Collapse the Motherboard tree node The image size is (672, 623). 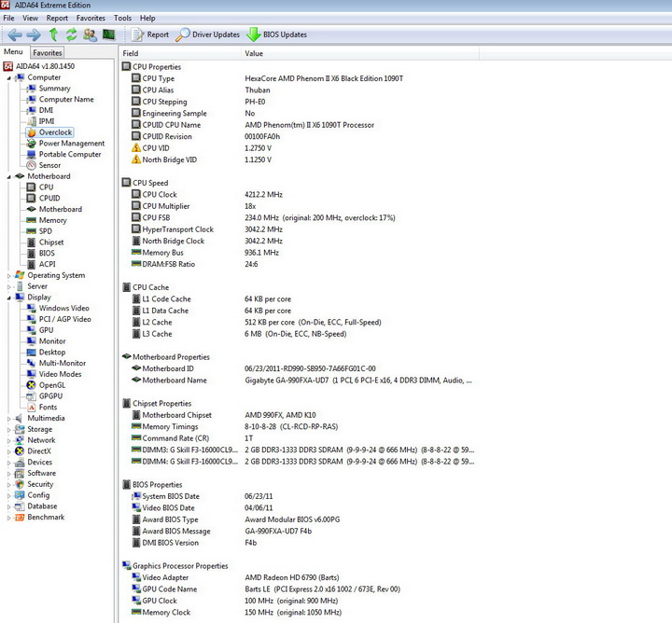[8, 177]
